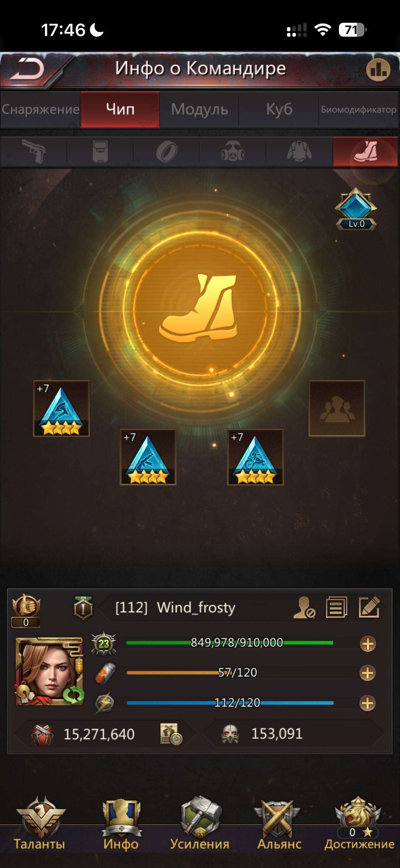Open the statistics chart icon

pos(378,70)
